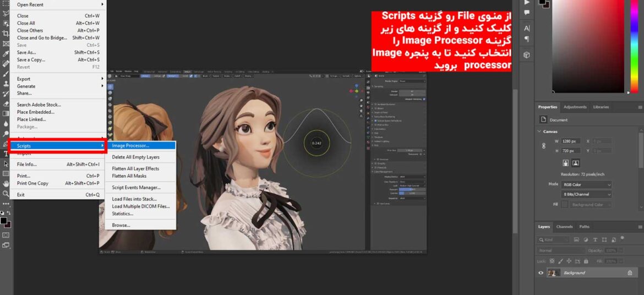Select the Path Selection arrow tool
644x295 pixels.
tap(6, 163)
